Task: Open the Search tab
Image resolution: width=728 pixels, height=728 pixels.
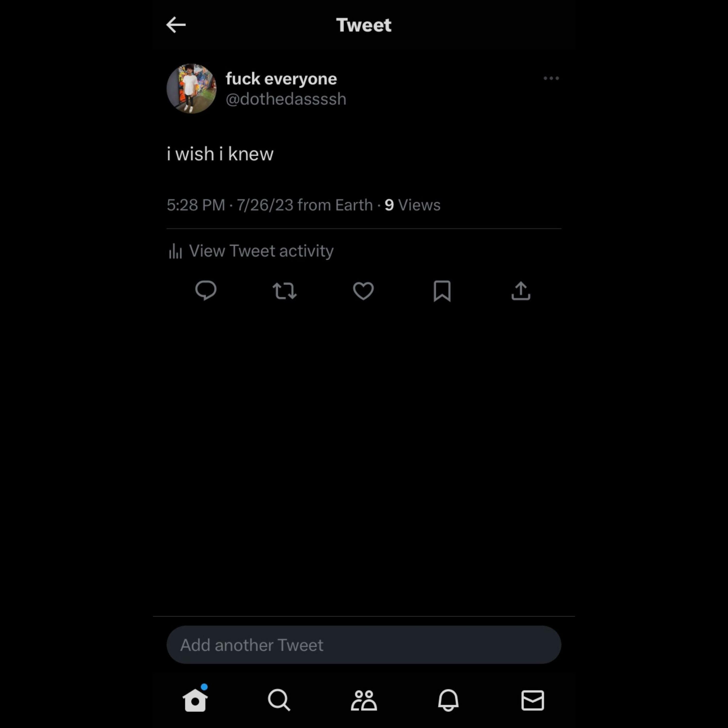Action: point(279,700)
